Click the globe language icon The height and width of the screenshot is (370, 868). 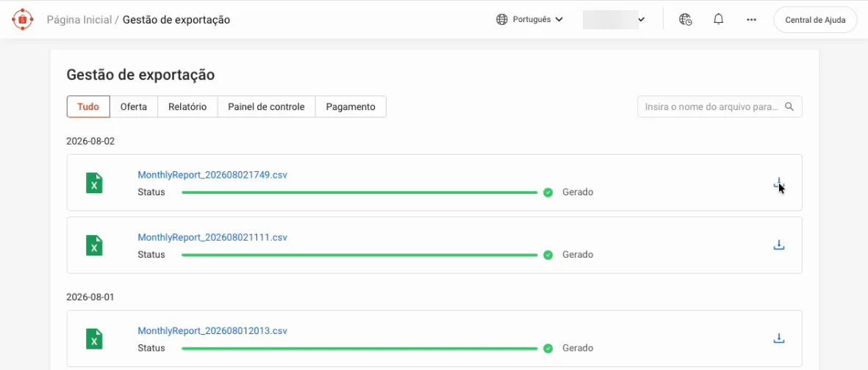pos(501,19)
